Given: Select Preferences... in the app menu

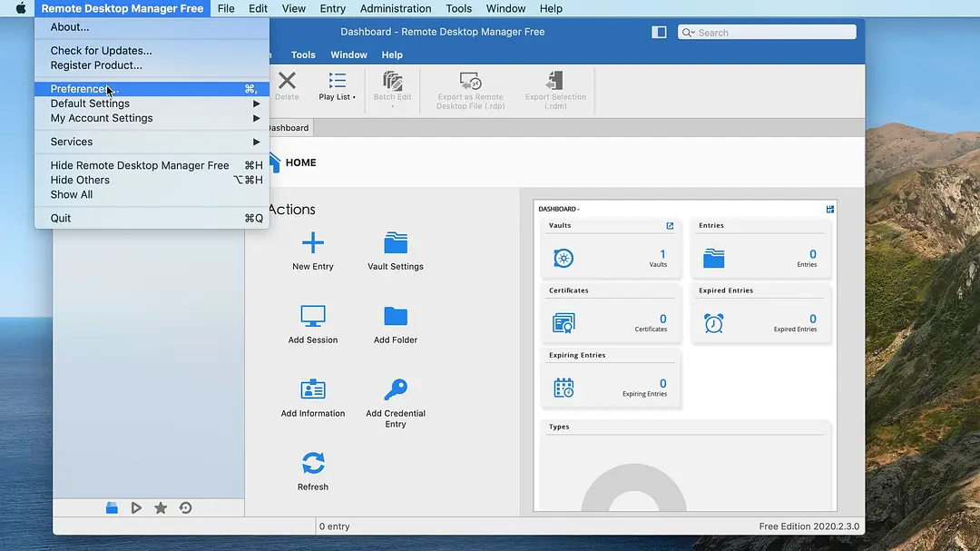Looking at the screenshot, I should coord(152,89).
